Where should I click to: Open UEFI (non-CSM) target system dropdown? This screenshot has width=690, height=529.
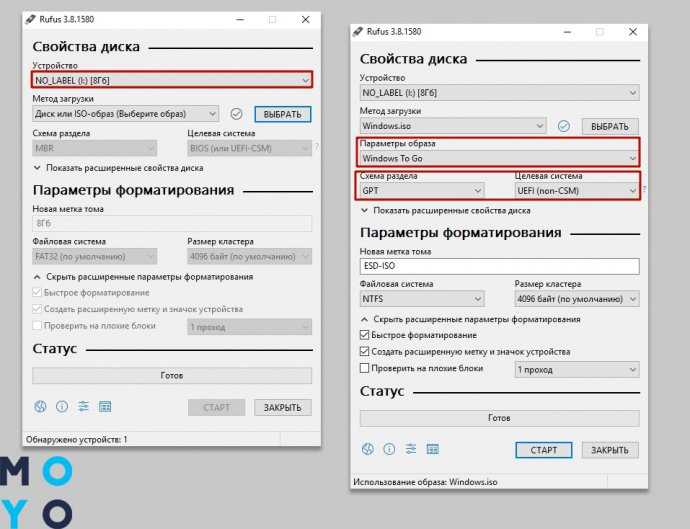point(577,191)
